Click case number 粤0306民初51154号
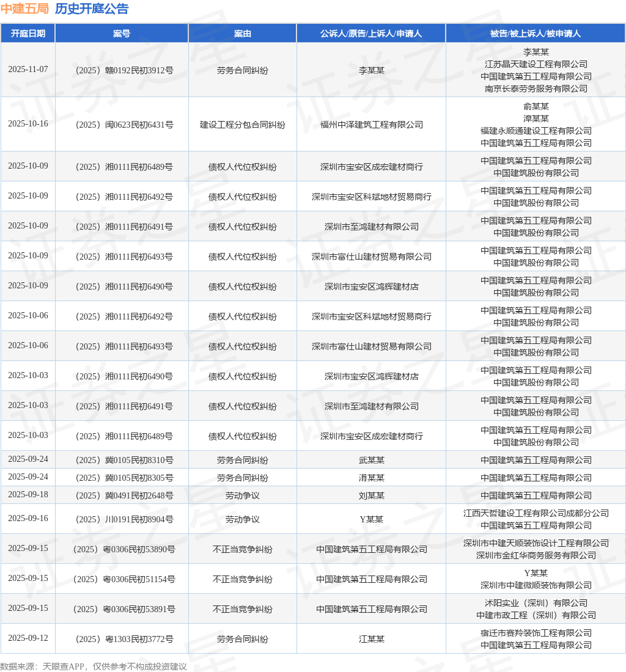Screen dimensions: 626x672 coord(124,579)
